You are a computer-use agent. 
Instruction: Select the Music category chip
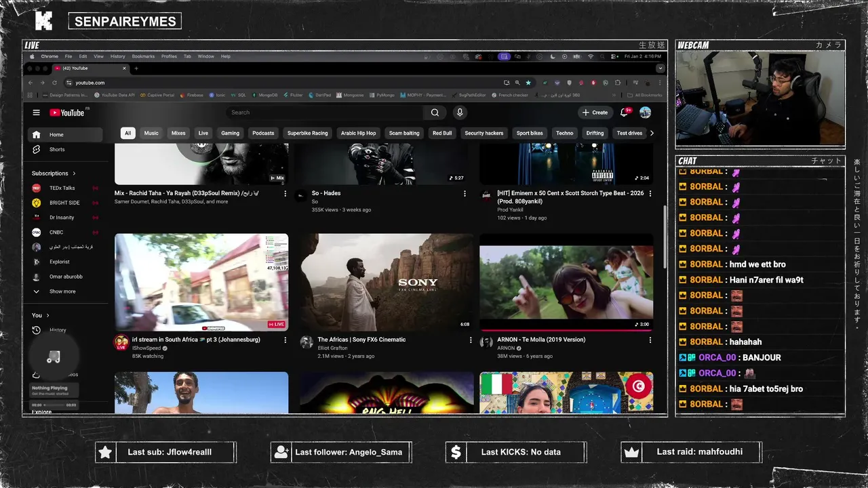point(151,133)
